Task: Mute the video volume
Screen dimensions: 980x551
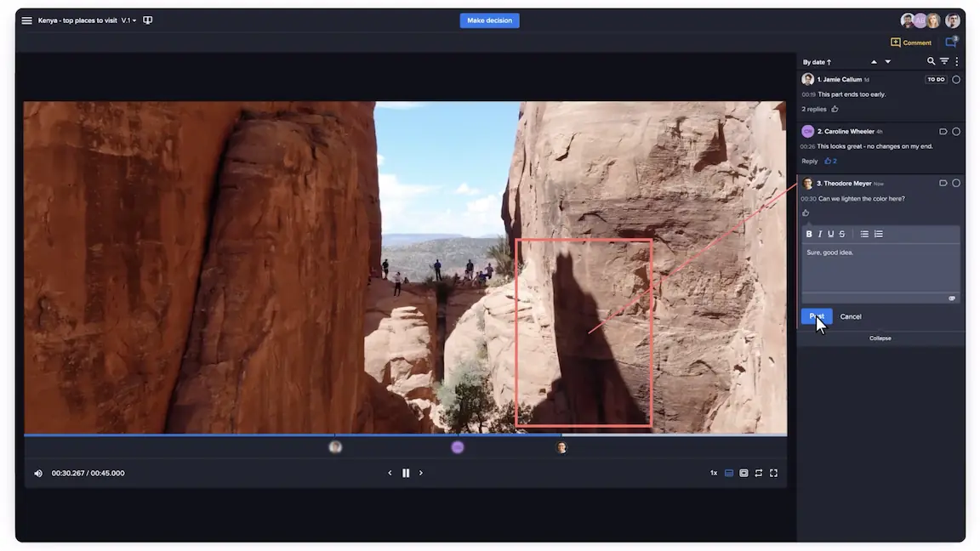Action: click(x=38, y=474)
